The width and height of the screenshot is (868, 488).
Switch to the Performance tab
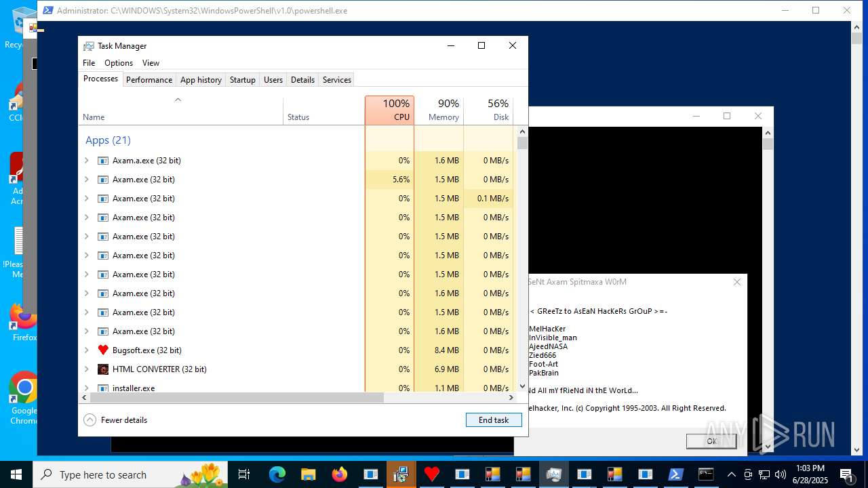149,80
